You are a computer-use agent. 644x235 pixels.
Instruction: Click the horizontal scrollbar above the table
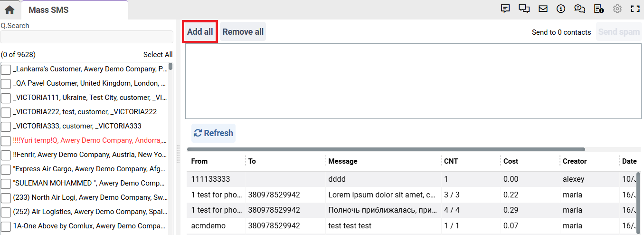(x=386, y=149)
